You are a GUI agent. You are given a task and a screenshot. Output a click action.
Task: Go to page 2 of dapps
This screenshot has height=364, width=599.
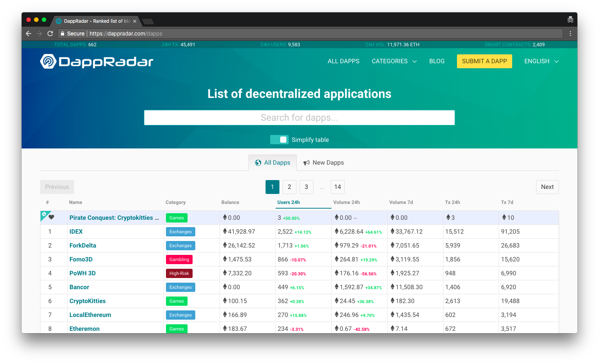pos(289,187)
